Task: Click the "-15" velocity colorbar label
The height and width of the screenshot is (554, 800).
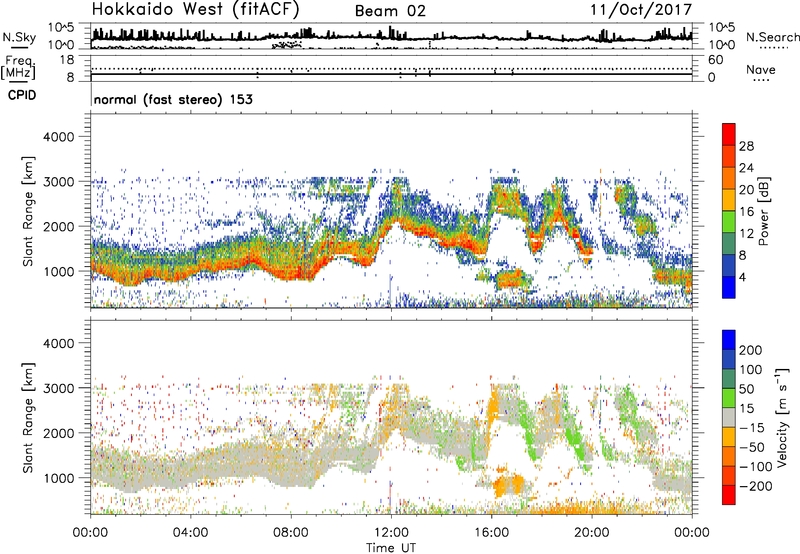Action: (x=752, y=428)
